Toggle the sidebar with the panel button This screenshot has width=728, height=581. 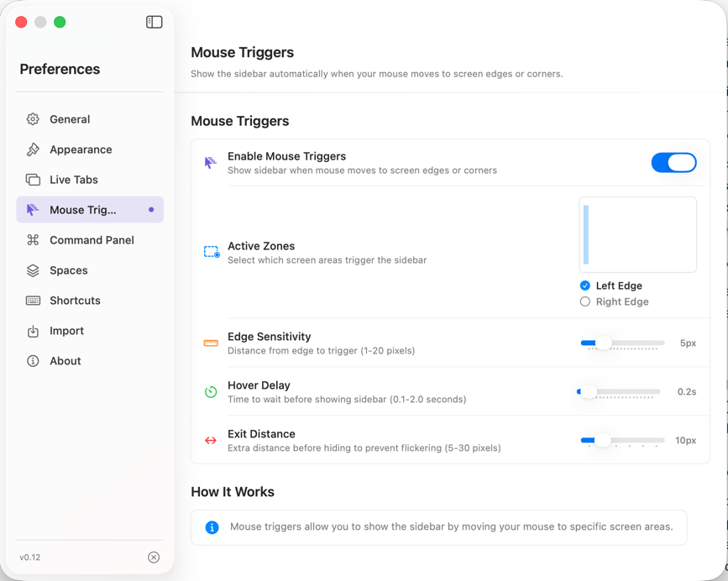tap(154, 22)
